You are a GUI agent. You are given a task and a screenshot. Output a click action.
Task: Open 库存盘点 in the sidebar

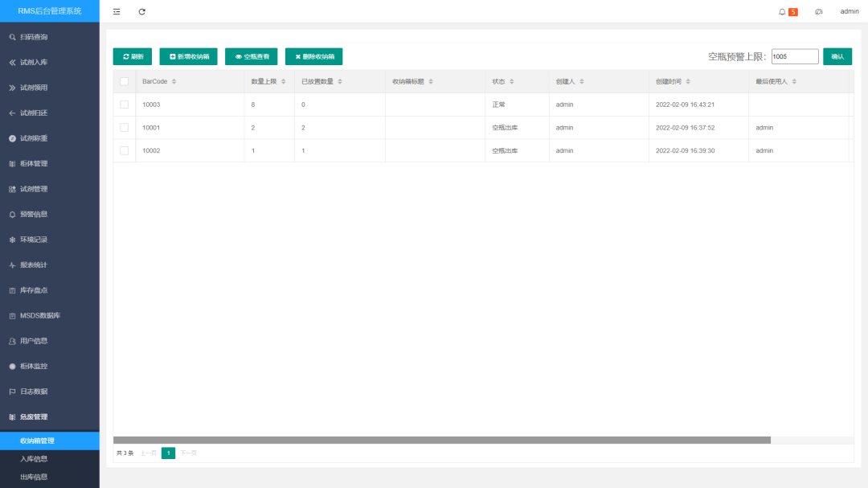pos(50,290)
